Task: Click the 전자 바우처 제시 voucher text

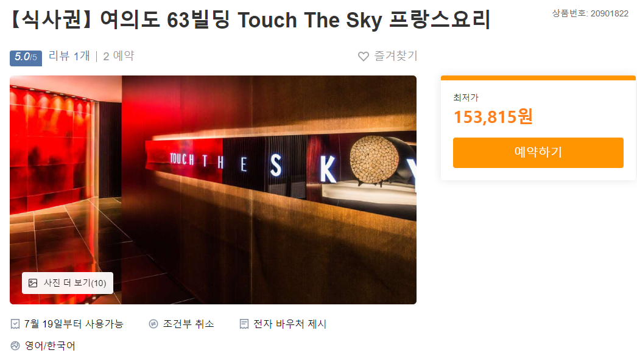Action: pos(290,324)
